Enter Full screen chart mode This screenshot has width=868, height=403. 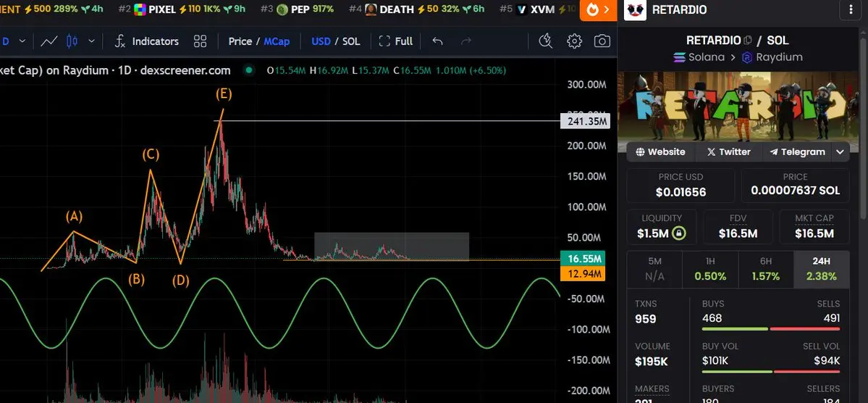[x=396, y=41]
